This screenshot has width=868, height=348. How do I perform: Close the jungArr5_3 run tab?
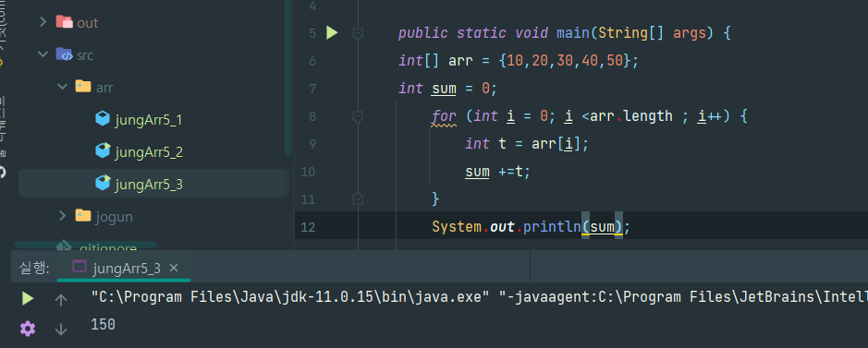[173, 268]
